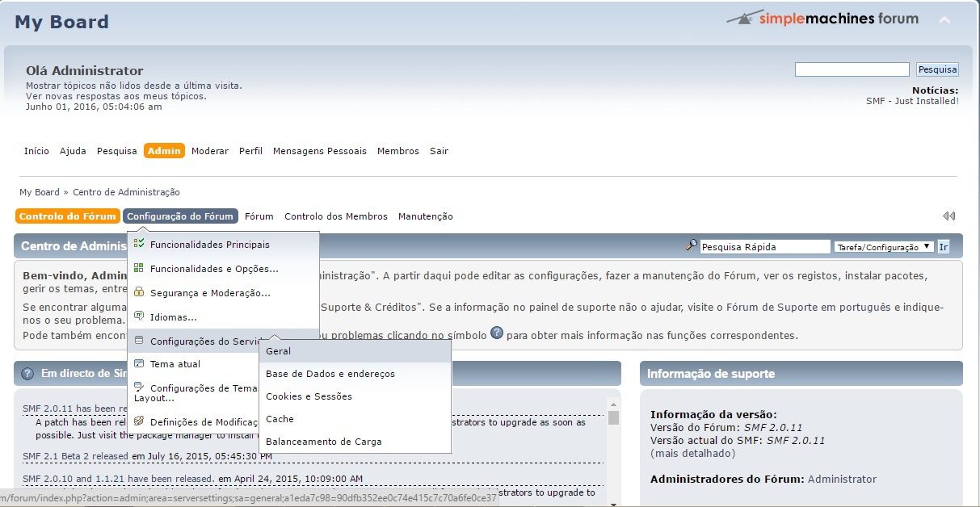Open Perfil in main menu
The width and height of the screenshot is (980, 507).
[250, 151]
